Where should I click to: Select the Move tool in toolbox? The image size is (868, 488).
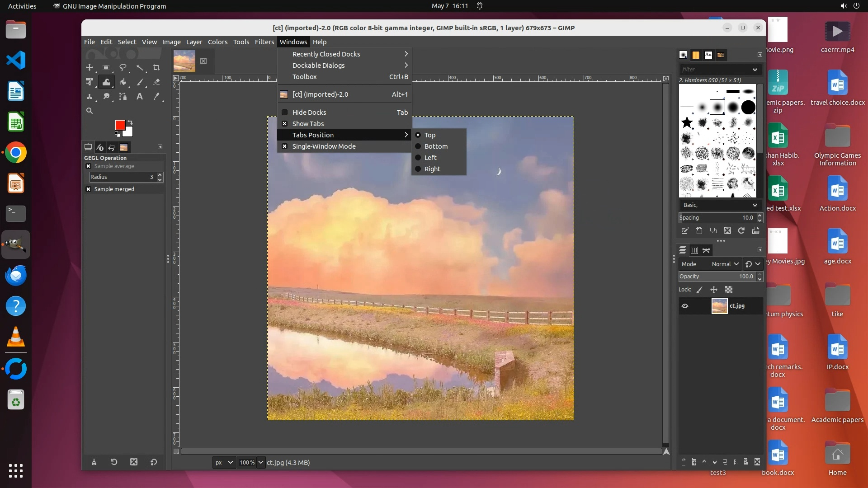tap(90, 68)
